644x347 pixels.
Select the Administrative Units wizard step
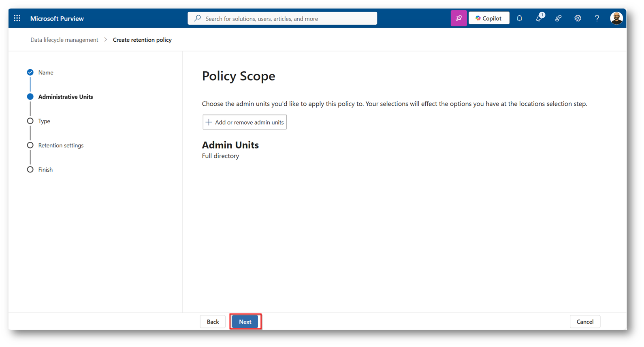click(65, 97)
